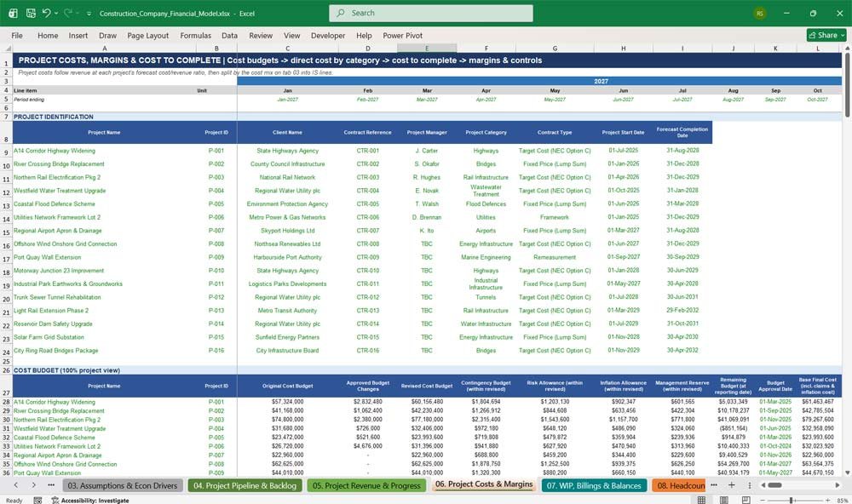Image resolution: width=852 pixels, height=504 pixels.
Task: Switch to Page Layout view icon
Action: (x=723, y=501)
